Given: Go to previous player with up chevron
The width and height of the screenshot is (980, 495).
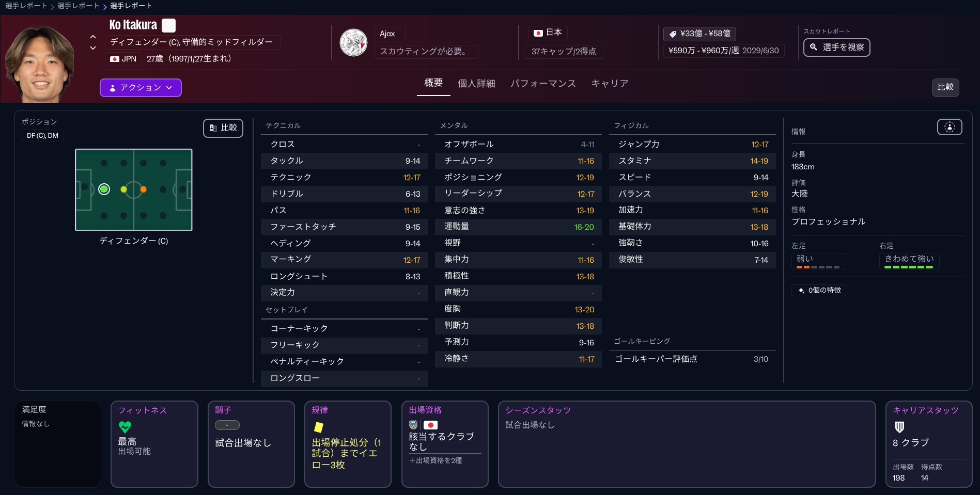Looking at the screenshot, I should (x=93, y=37).
